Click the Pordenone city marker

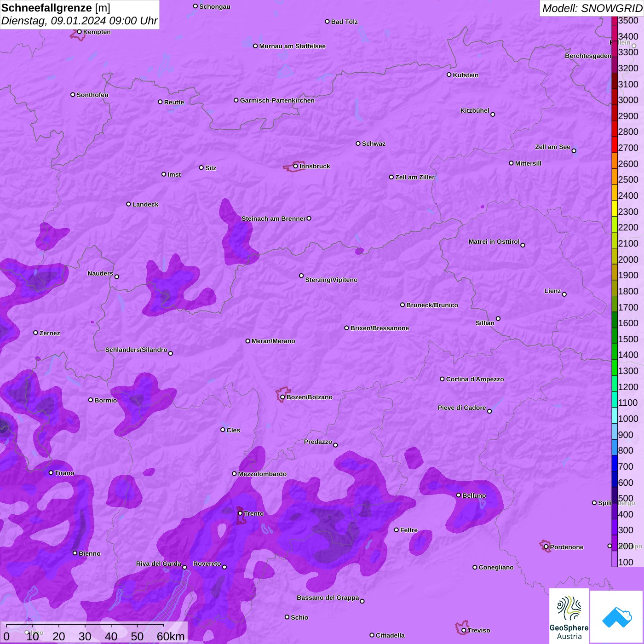pos(546,547)
